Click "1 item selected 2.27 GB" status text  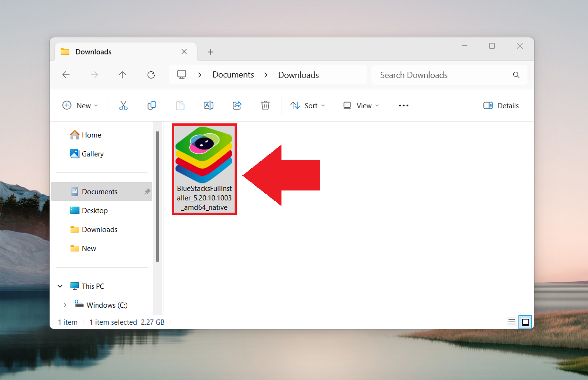click(x=127, y=322)
